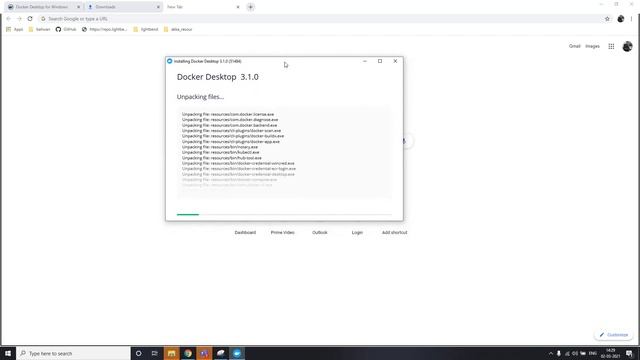Click the Customize button
Viewport: 640px width, 360px height.
tap(613, 335)
